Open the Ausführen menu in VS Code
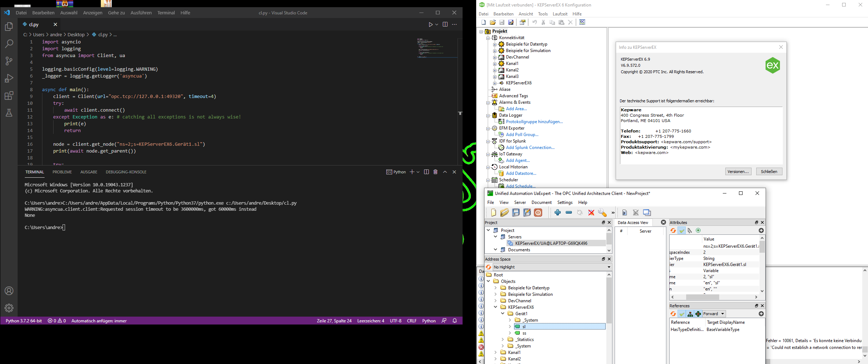The image size is (868, 364). [x=141, y=13]
